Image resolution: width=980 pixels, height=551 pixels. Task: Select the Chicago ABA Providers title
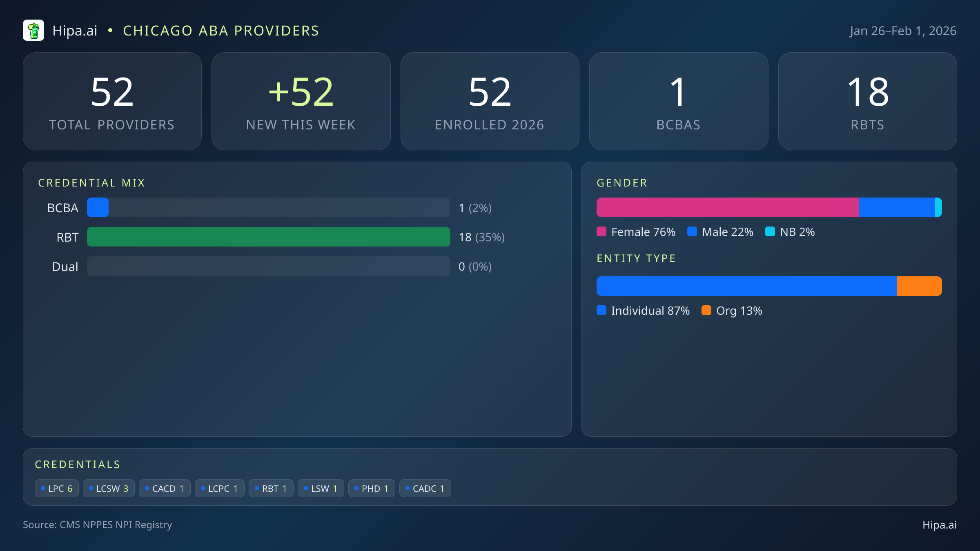[221, 30]
